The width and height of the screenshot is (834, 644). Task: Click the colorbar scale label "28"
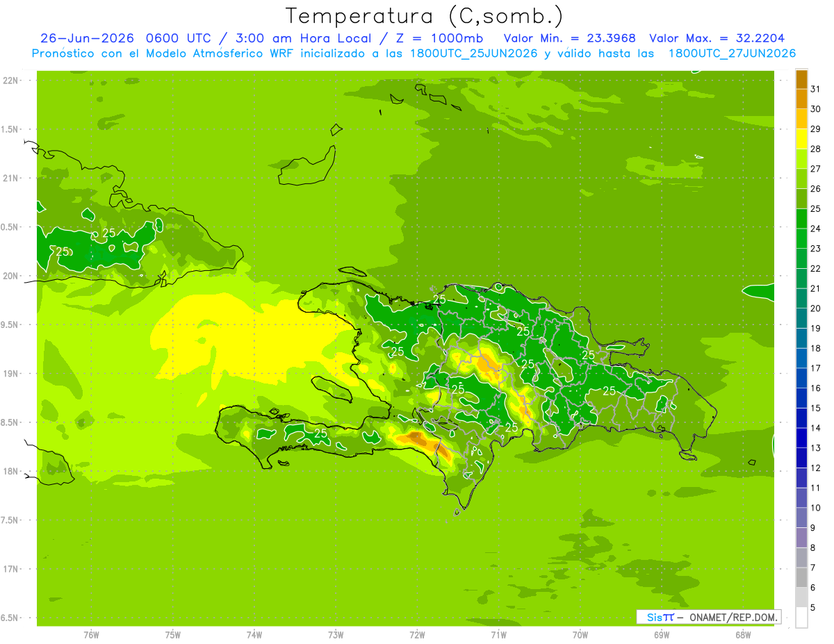[x=816, y=149]
